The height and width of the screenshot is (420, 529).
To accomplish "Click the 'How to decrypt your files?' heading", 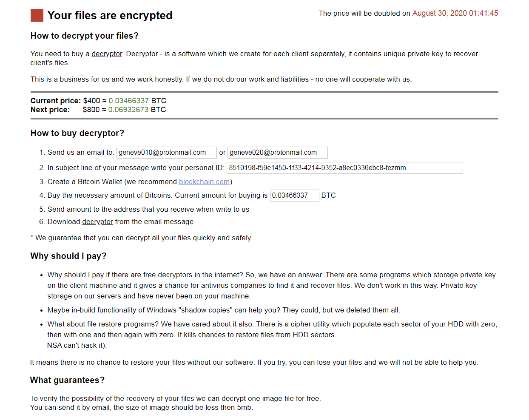I will [85, 36].
